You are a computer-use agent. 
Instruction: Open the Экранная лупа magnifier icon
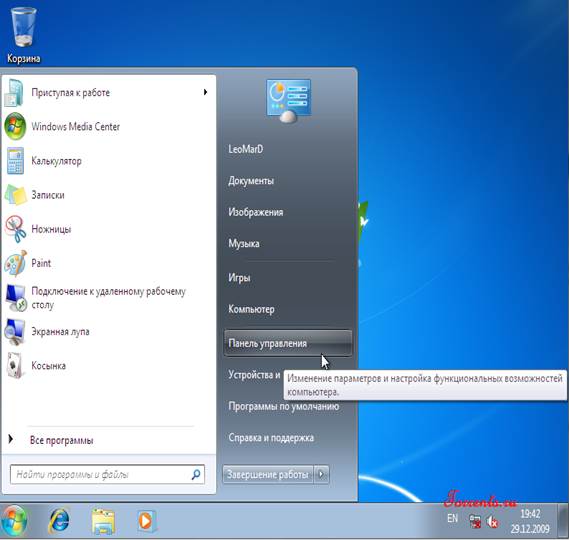pos(15,332)
